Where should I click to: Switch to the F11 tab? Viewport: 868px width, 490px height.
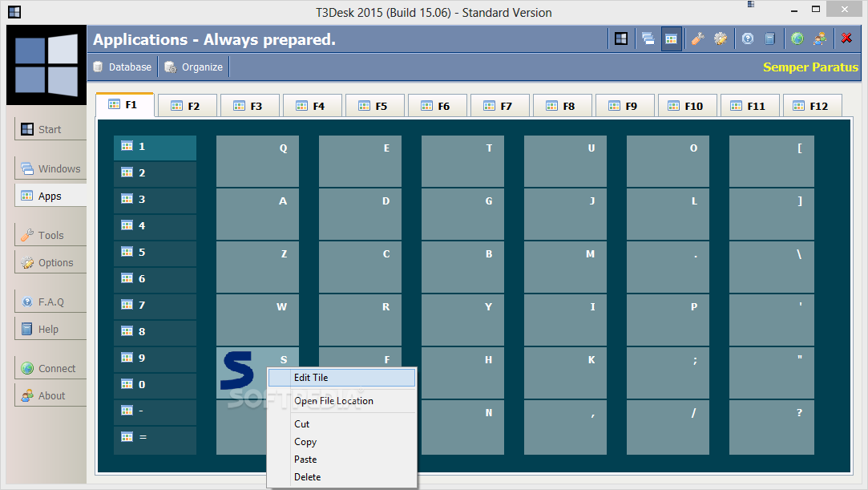tap(750, 106)
